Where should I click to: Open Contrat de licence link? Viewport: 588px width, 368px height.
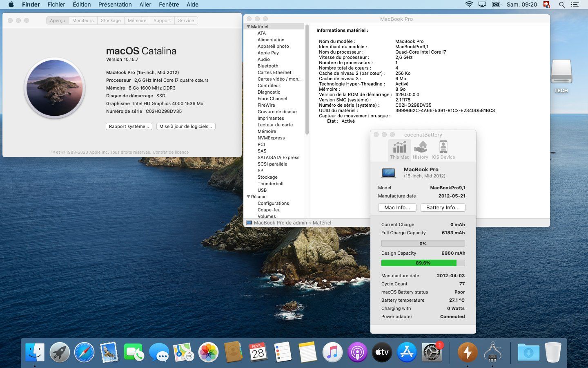pyautogui.click(x=171, y=152)
